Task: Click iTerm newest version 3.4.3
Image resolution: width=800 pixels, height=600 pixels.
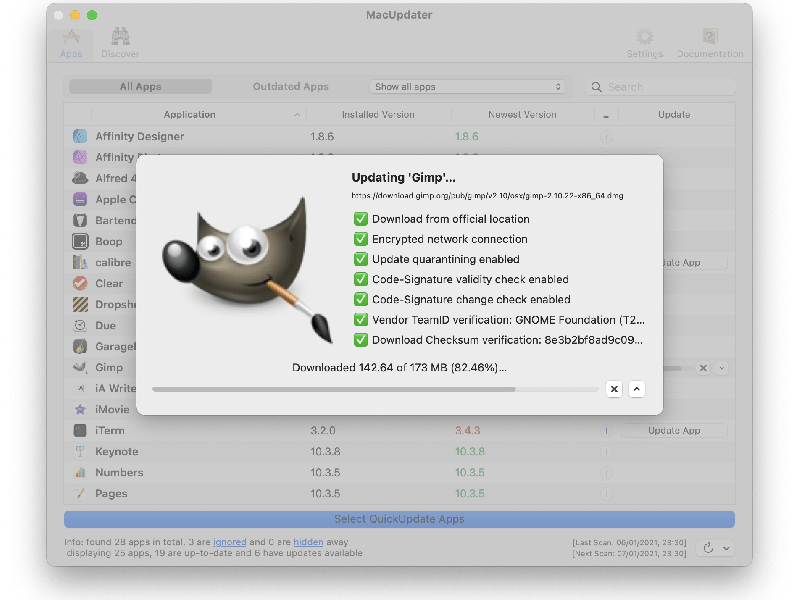Action: [x=467, y=431]
